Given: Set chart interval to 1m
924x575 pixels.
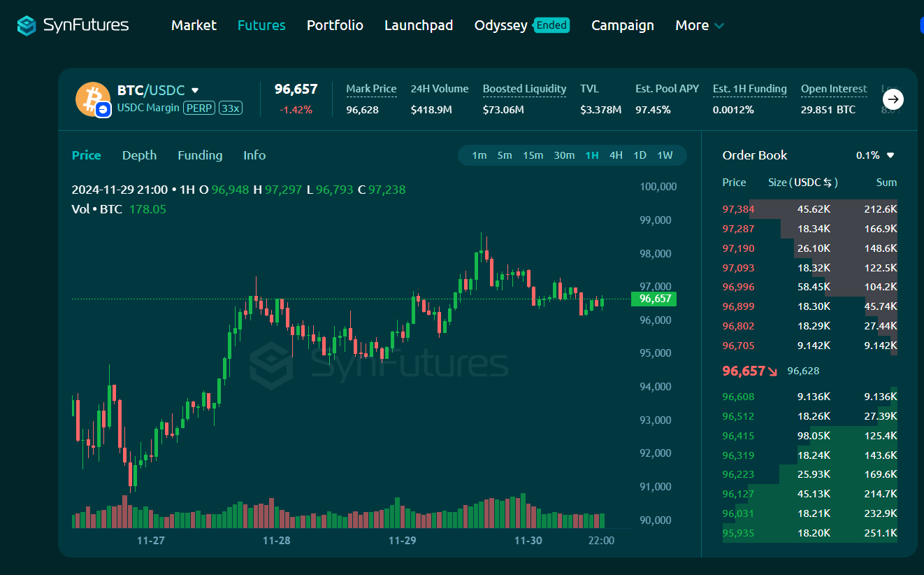Looking at the screenshot, I should [x=479, y=155].
